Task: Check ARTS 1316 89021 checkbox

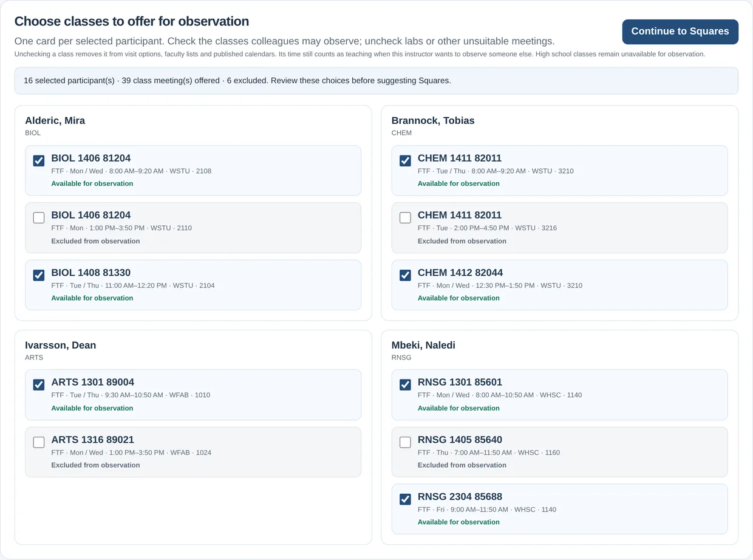Action: pos(39,442)
